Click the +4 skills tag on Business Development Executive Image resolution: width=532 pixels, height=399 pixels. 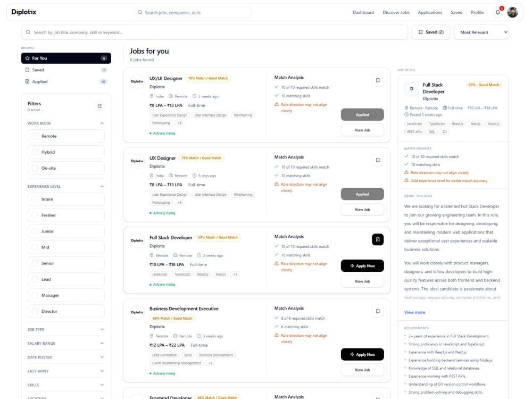click(x=210, y=363)
